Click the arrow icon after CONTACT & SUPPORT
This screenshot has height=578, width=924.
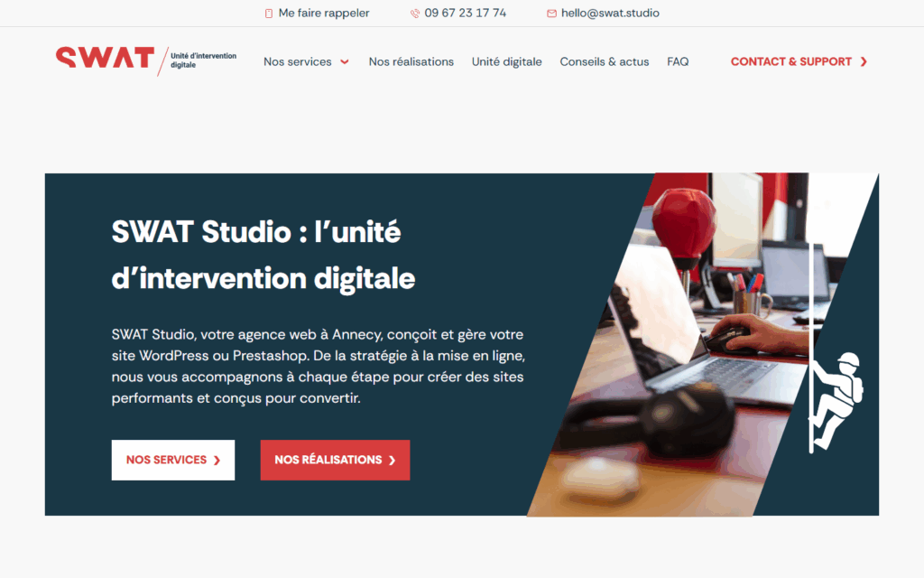(864, 62)
